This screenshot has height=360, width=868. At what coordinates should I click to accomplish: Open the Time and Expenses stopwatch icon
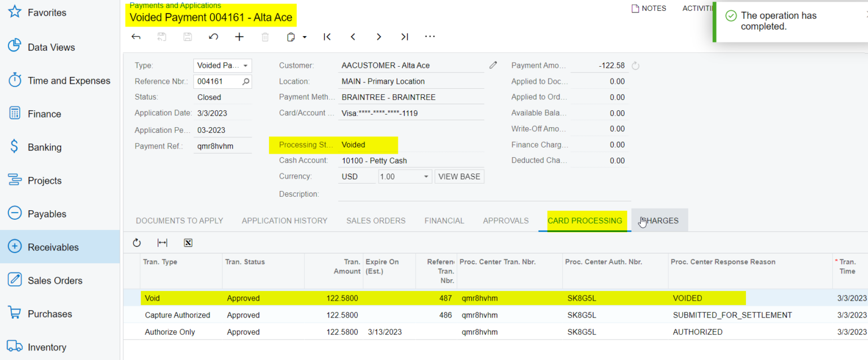coord(15,80)
